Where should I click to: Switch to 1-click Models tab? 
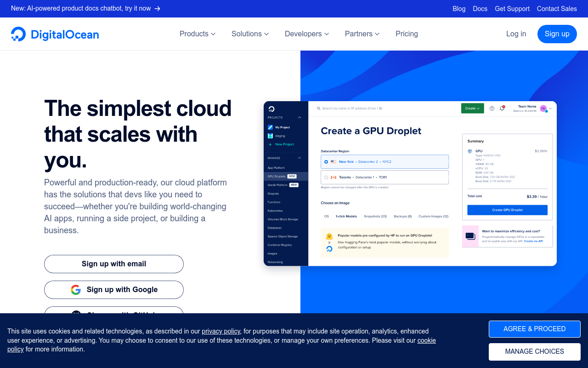click(346, 216)
